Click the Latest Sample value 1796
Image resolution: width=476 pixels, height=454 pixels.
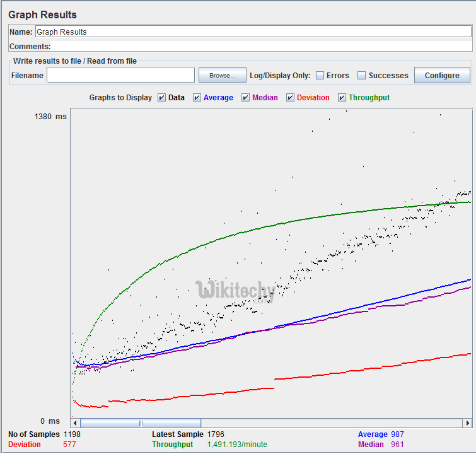point(216,434)
